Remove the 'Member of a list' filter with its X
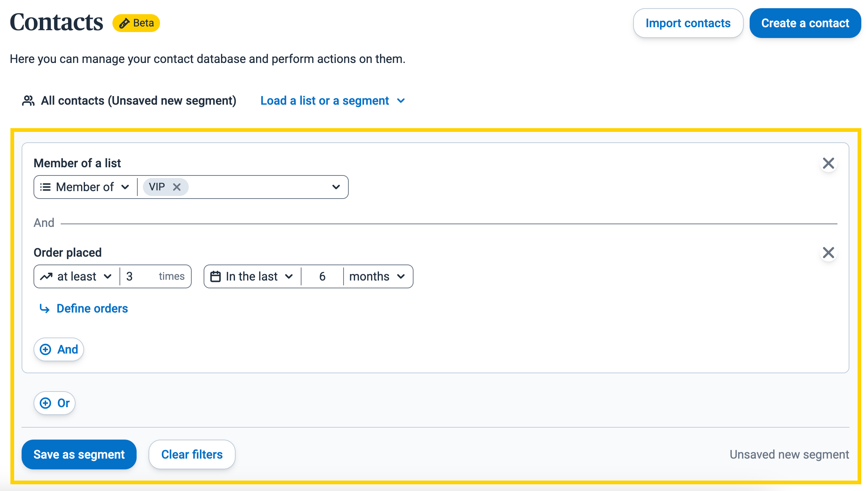The image size is (868, 491). point(829,163)
